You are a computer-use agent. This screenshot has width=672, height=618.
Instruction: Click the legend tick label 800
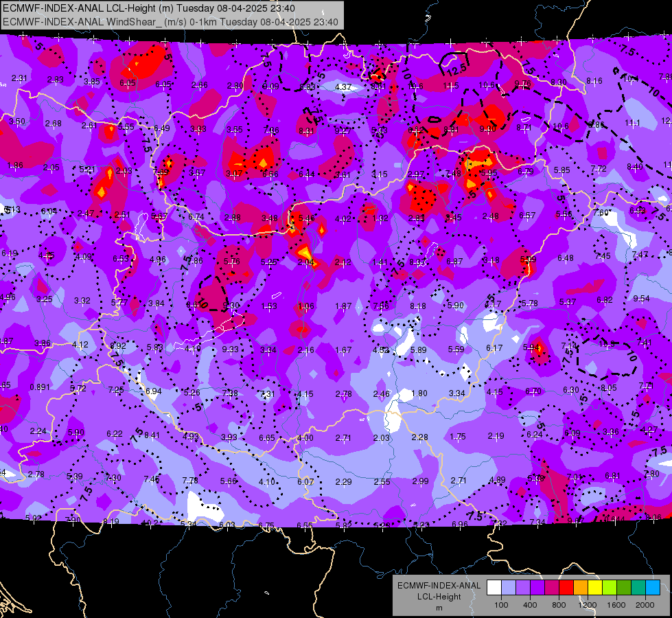[559, 605]
